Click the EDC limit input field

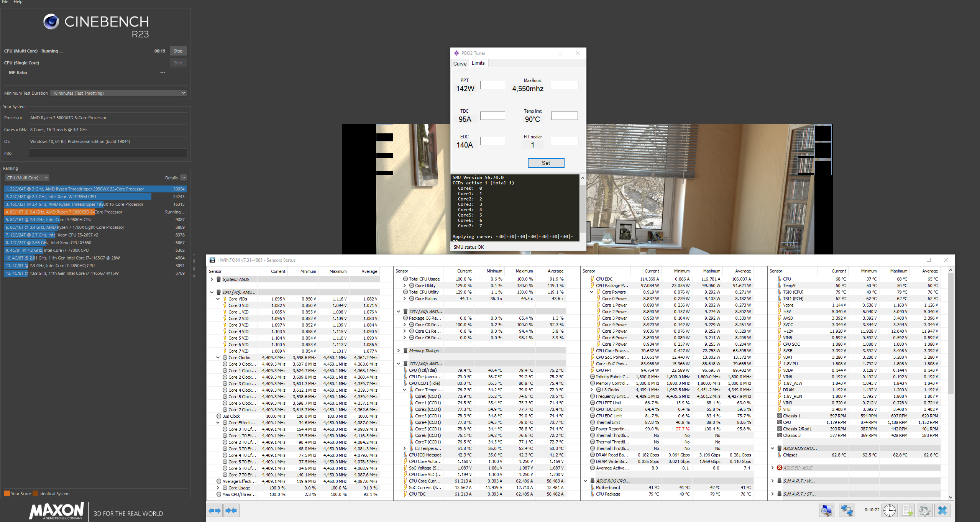coord(492,141)
